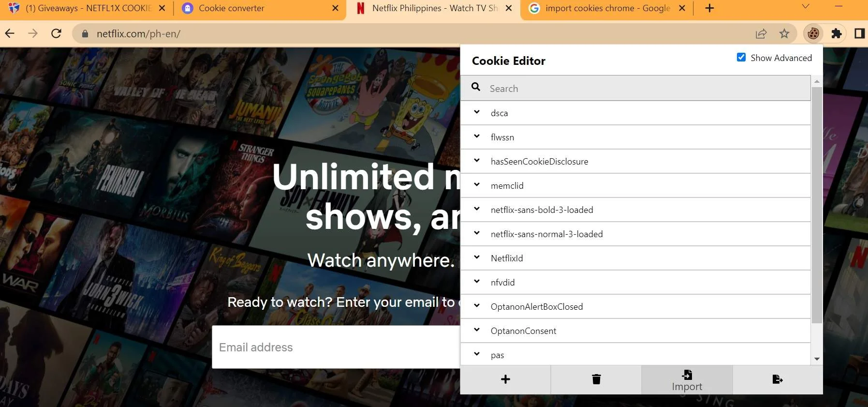868x407 pixels.
Task: Click the cookie list scrollbar down arrow
Action: 817,359
